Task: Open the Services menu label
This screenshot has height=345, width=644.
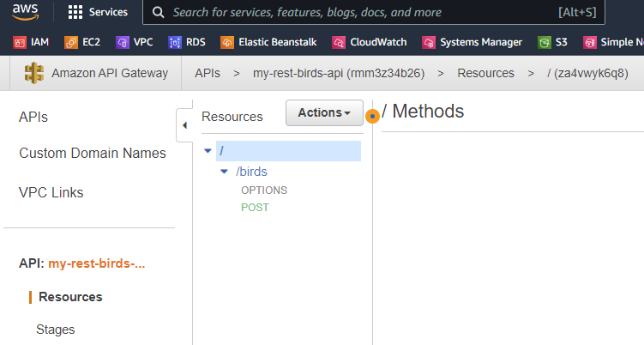Action: (x=108, y=12)
